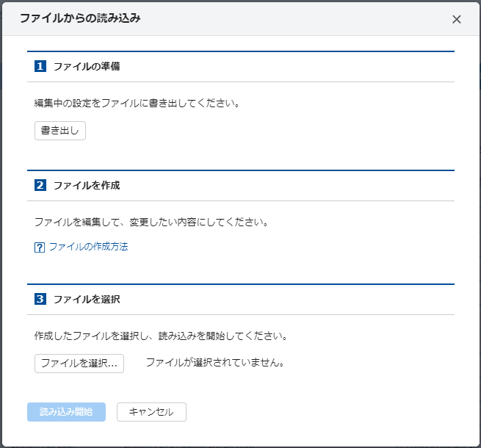Click the dimmed background below the dialog

241,447
